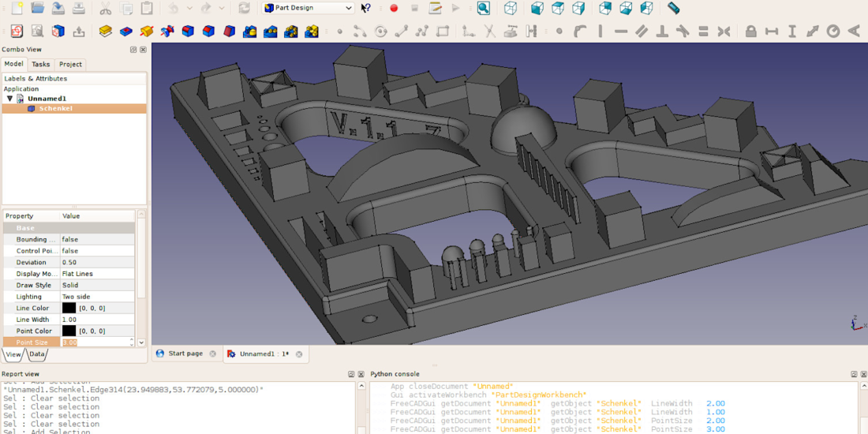This screenshot has height=434, width=868.
Task: Switch to axonometric view cube icon
Action: [x=511, y=8]
